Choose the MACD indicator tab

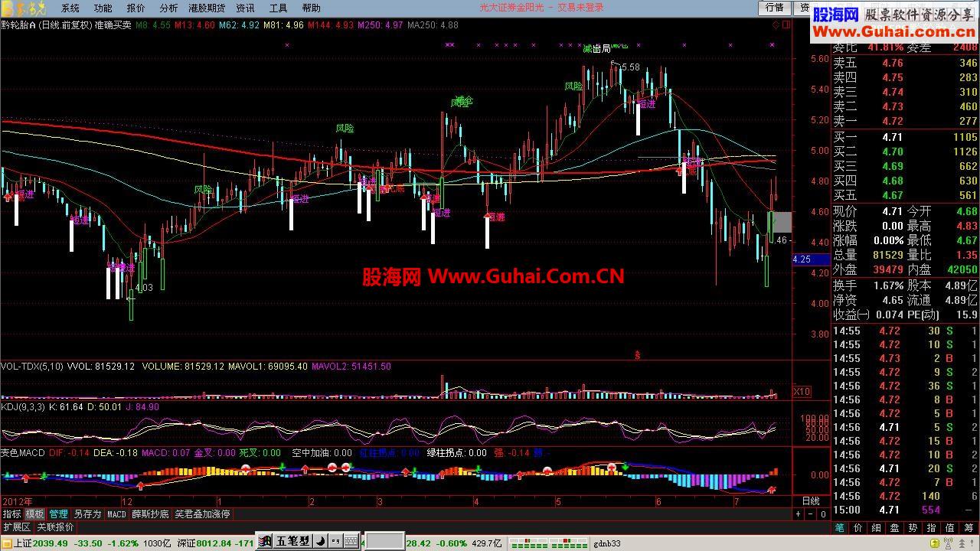click(116, 514)
